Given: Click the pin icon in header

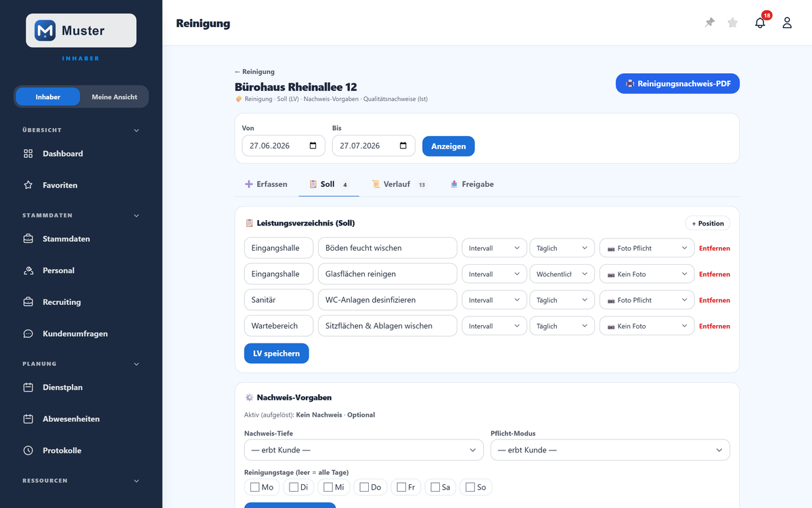Looking at the screenshot, I should (709, 22).
